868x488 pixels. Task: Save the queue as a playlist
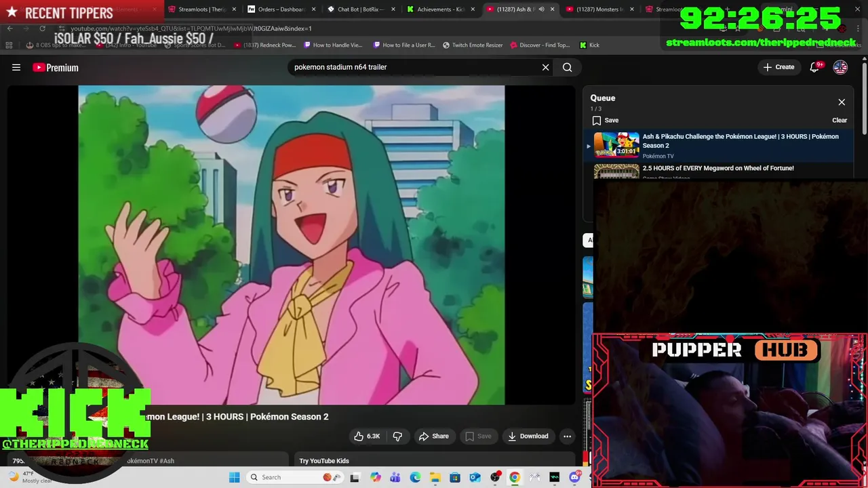[605, 120]
